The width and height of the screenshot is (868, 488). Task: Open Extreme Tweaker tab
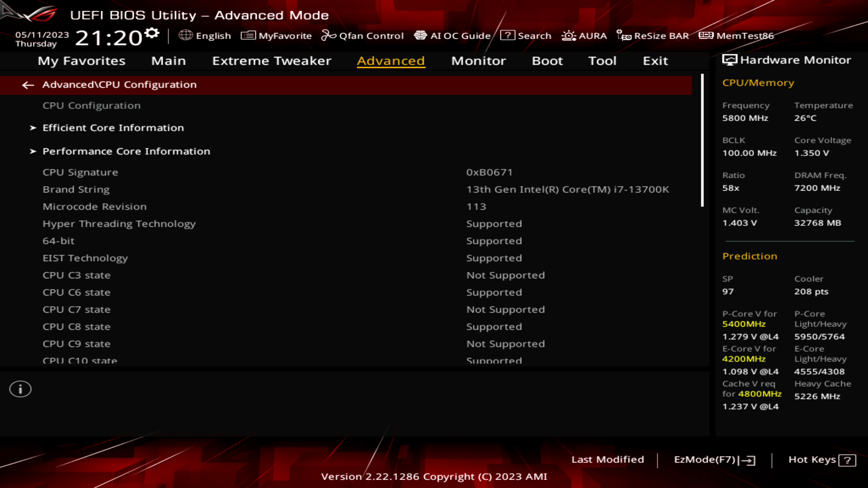(x=272, y=61)
